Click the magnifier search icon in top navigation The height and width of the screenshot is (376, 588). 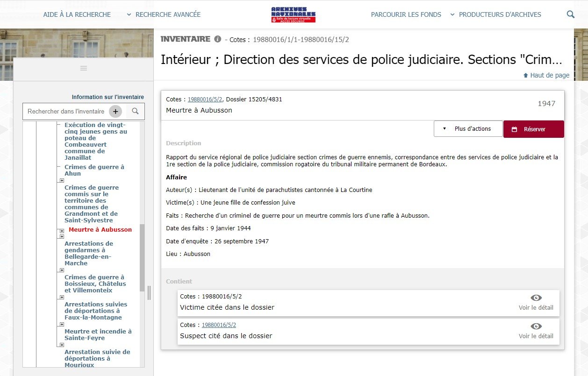(x=570, y=14)
